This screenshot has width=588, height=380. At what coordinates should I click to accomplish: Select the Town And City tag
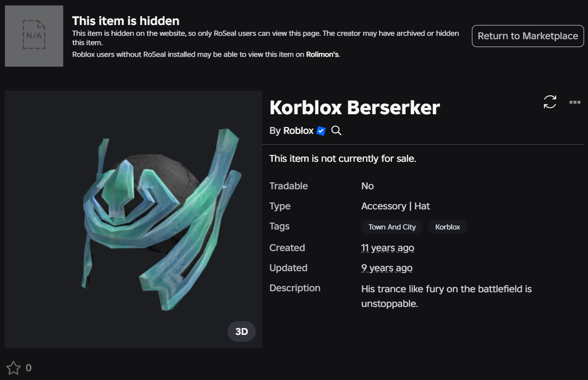point(392,227)
